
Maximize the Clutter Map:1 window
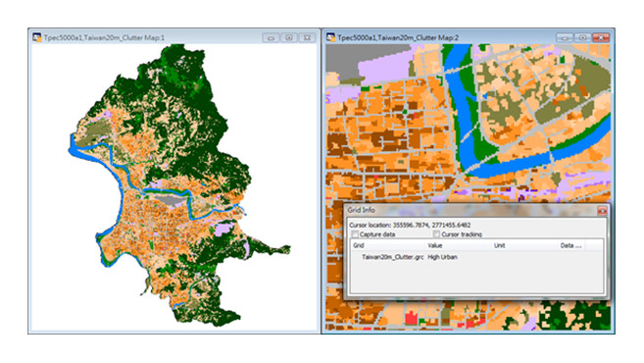pos(289,38)
